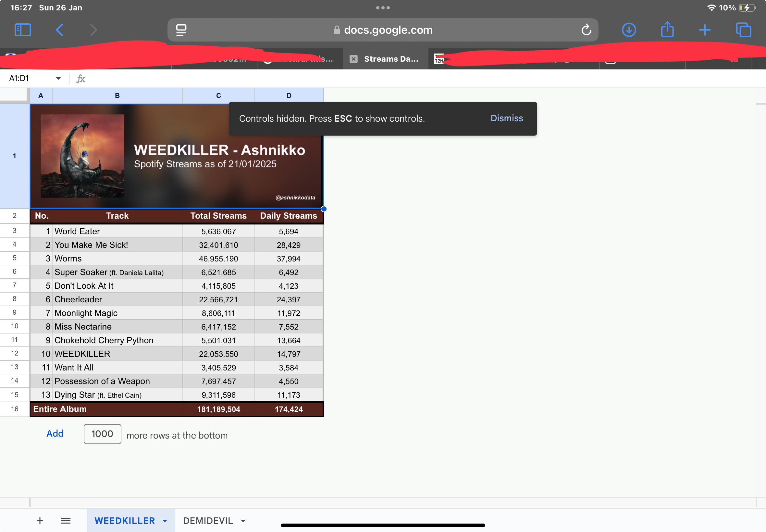Go back with the back arrow
766x532 pixels.
coord(60,30)
